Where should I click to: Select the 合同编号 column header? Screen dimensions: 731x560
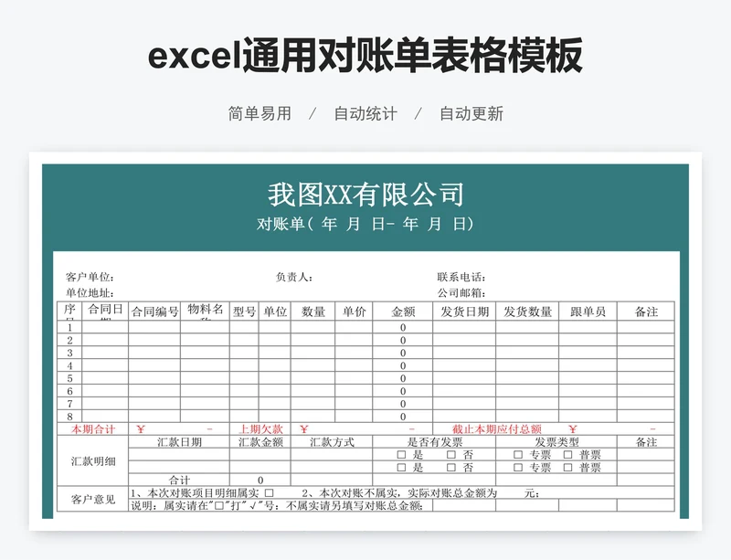tap(154, 312)
